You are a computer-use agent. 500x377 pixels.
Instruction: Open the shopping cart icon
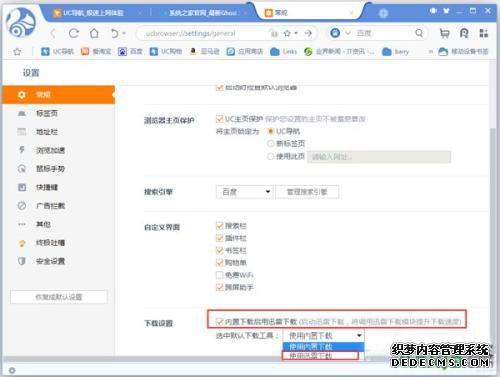(444, 33)
